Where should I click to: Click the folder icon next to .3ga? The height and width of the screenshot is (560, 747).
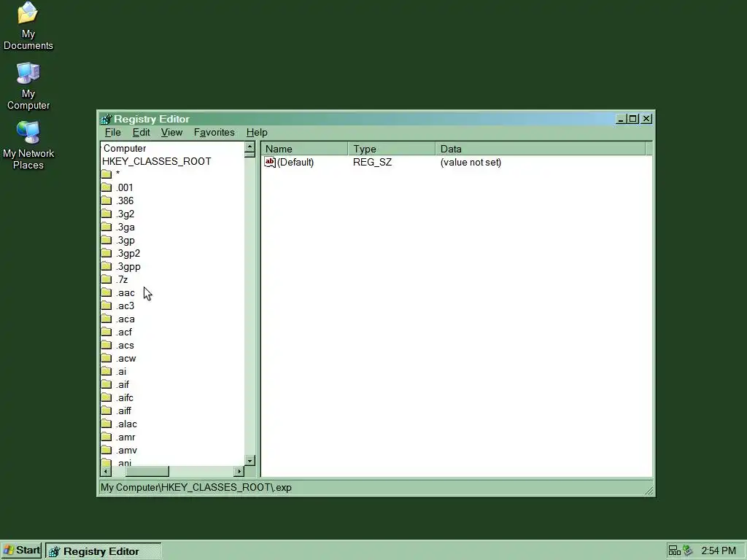107,227
